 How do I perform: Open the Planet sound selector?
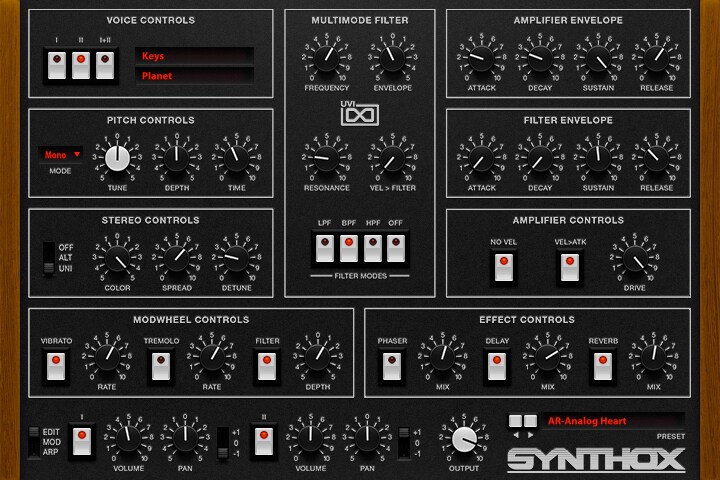pyautogui.click(x=194, y=76)
